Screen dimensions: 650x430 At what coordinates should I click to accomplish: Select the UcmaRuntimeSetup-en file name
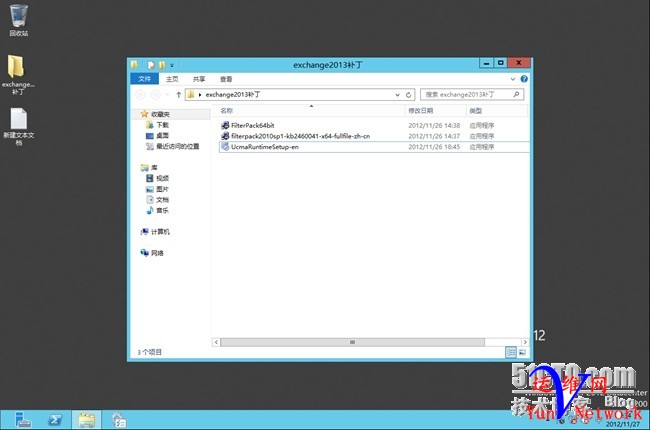tap(265, 147)
